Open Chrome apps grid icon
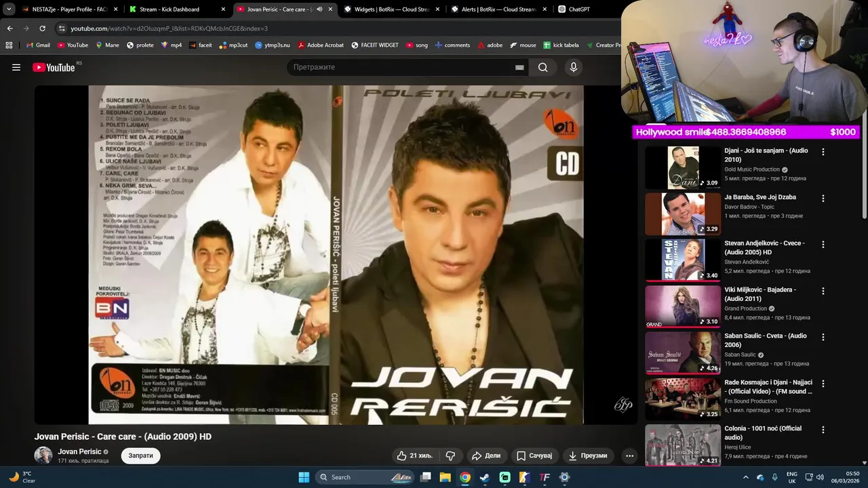 click(9, 45)
